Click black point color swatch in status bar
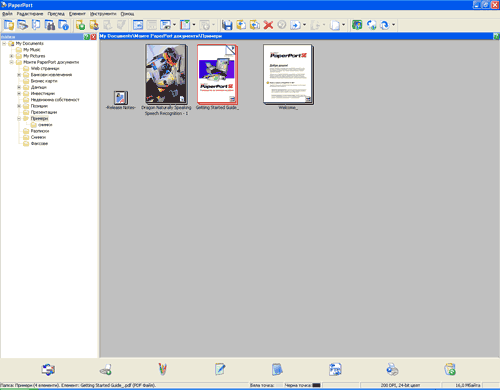 (x=316, y=385)
